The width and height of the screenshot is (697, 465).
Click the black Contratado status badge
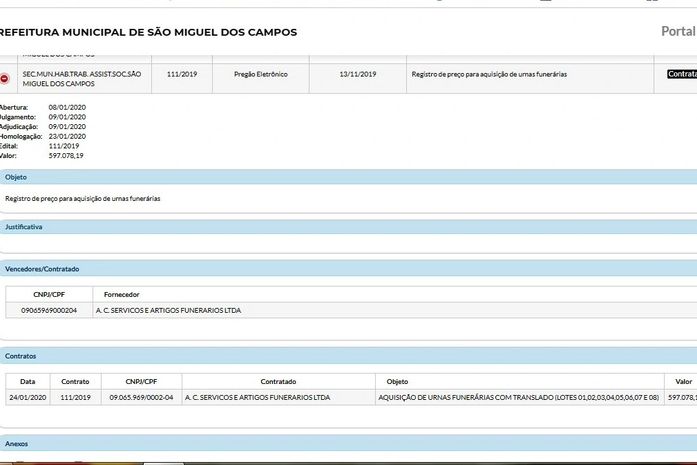point(681,74)
